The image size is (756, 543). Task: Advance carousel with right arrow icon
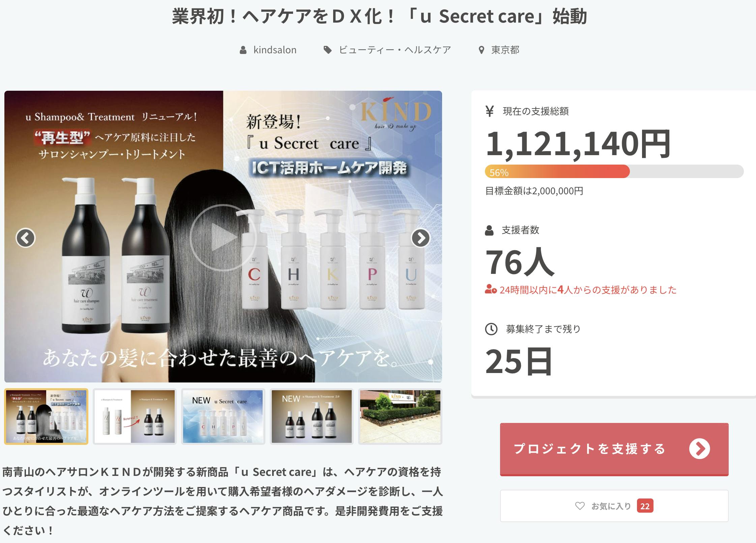tap(420, 238)
